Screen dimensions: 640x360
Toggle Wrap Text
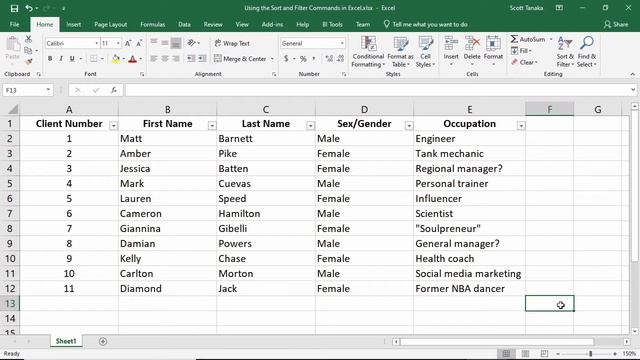(x=232, y=43)
